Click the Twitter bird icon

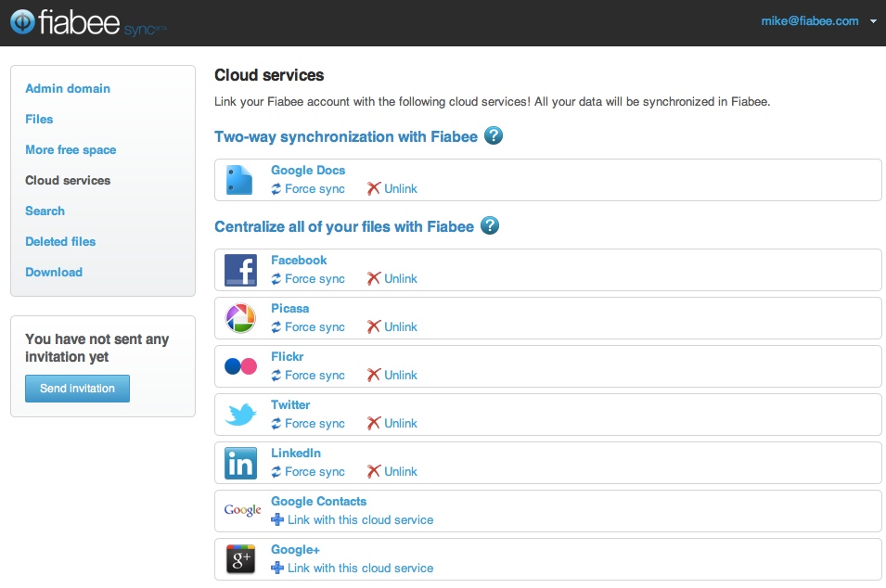point(240,415)
